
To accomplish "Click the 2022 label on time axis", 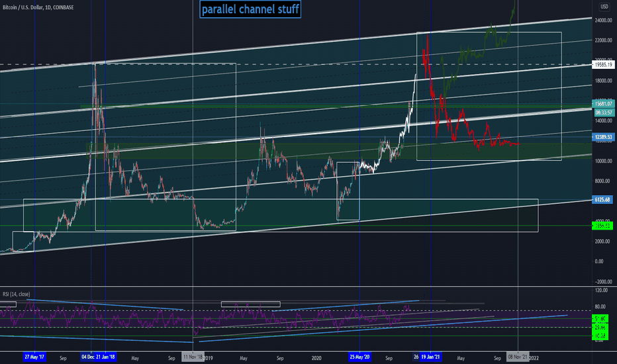I will [534, 358].
